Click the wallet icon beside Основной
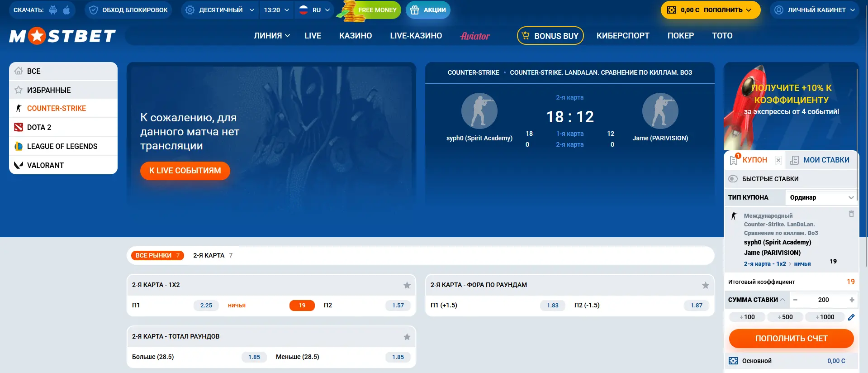Screen dimensions: 868x373 pyautogui.click(x=733, y=361)
